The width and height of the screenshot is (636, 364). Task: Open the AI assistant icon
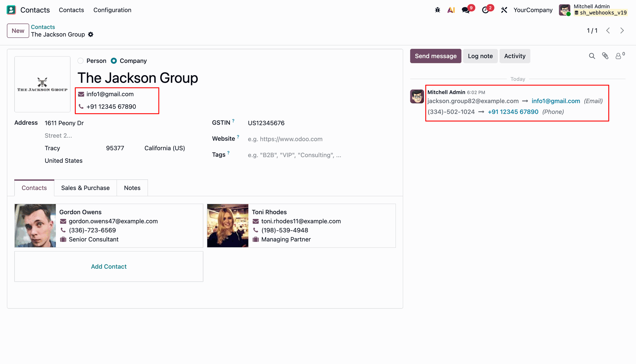pyautogui.click(x=451, y=10)
